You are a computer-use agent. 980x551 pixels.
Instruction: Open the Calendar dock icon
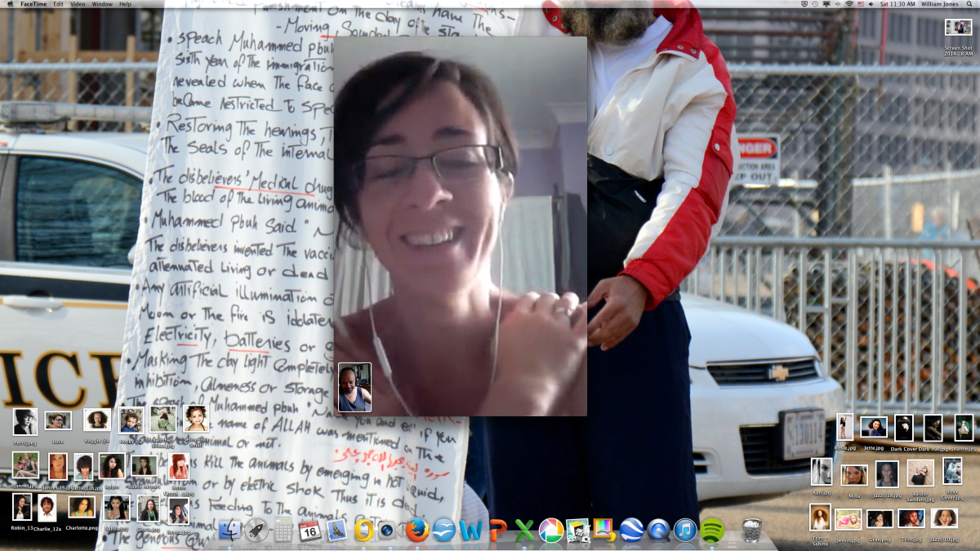(x=310, y=531)
